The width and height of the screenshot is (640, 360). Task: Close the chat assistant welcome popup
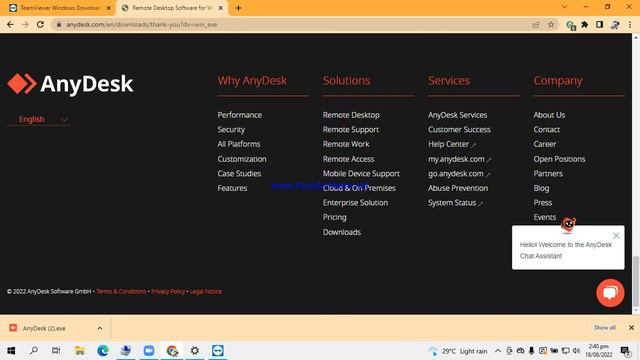coord(616,236)
